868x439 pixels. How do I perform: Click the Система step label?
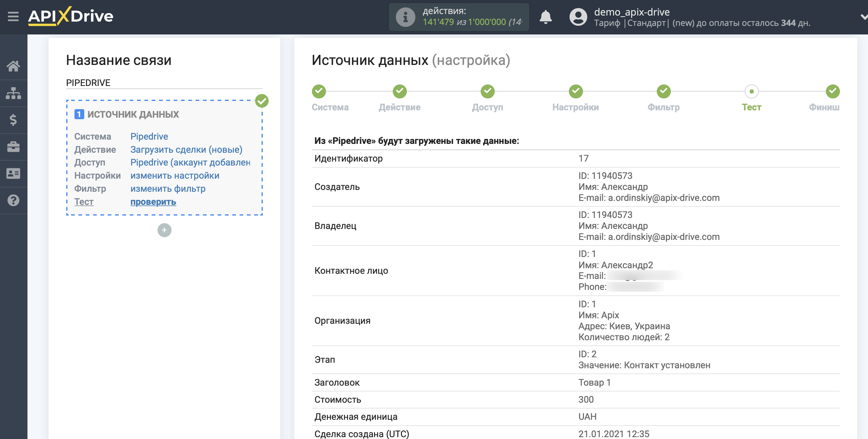330,107
